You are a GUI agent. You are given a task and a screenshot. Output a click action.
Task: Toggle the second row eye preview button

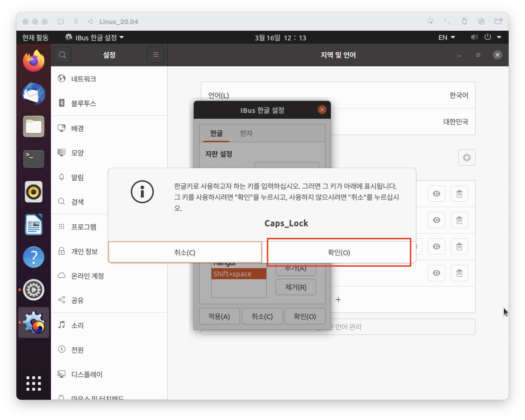click(436, 220)
